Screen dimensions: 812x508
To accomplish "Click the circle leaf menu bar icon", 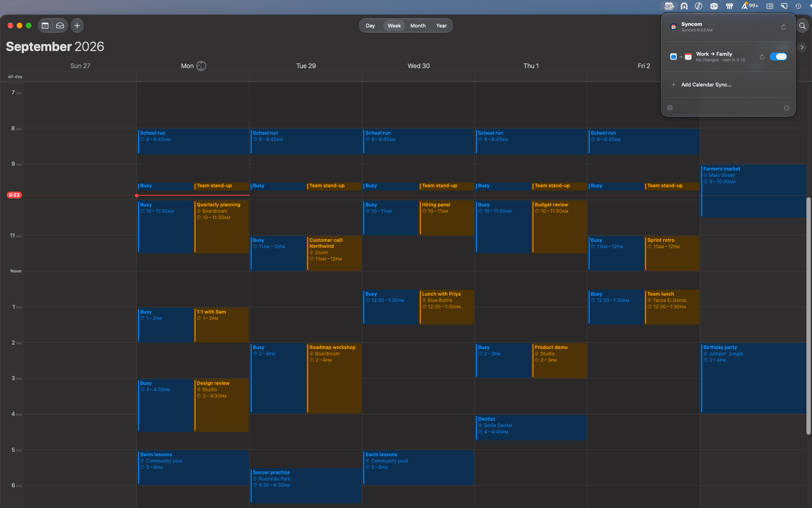I will 699,6.
